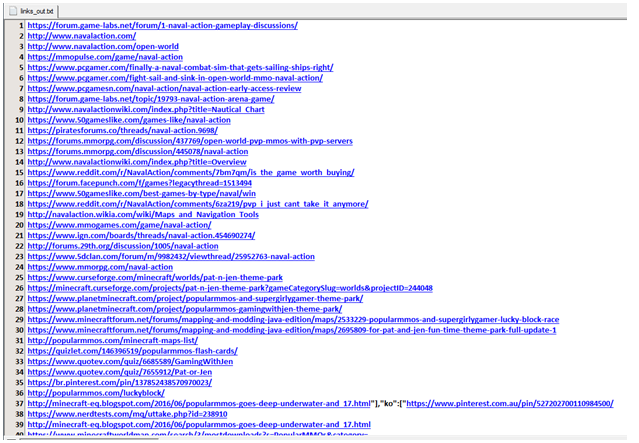Open popularmmos.com/luckyblock link
The height and width of the screenshot is (443, 639).
click(96, 393)
